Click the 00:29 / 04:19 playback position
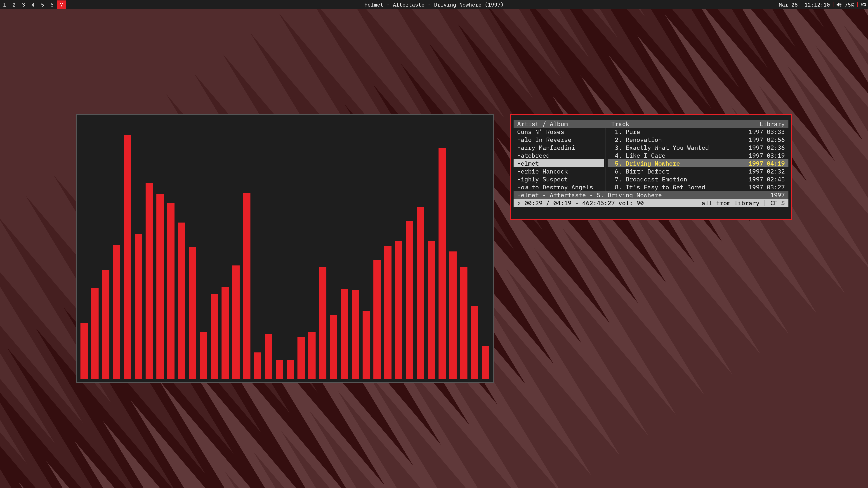The image size is (868, 488). coord(548,203)
